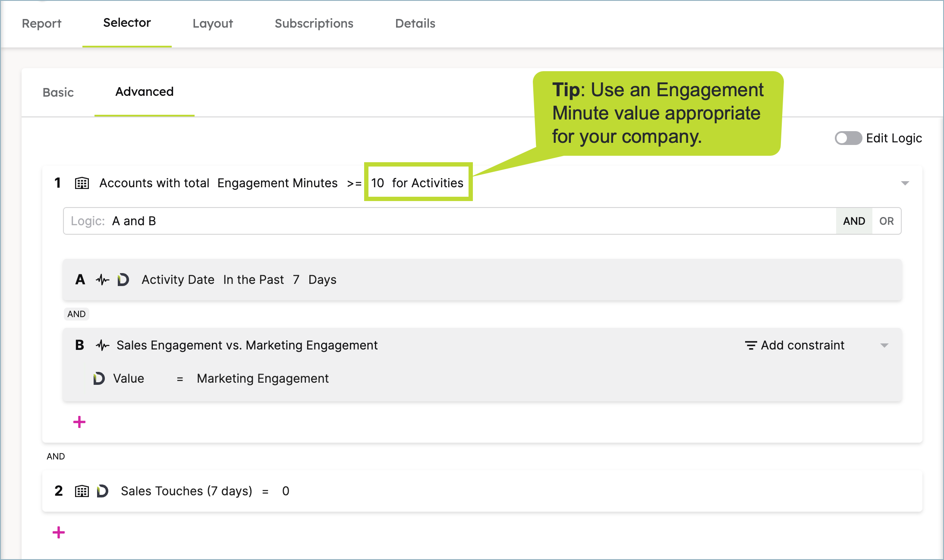The image size is (944, 560).
Task: Click the activity pulse icon in row A
Action: [103, 280]
